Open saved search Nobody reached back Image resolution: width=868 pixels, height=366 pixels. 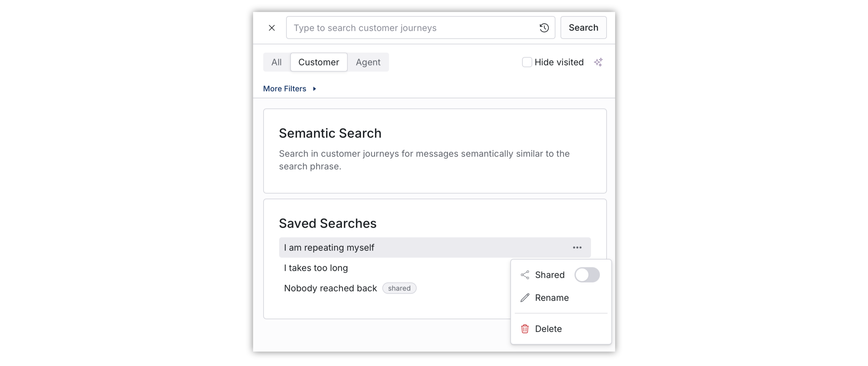330,288
